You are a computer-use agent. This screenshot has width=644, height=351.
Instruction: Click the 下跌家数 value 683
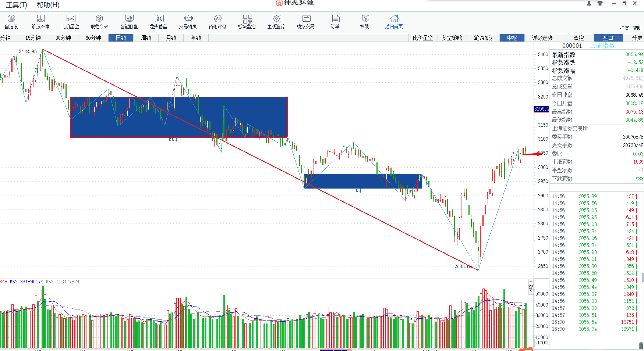coord(640,179)
